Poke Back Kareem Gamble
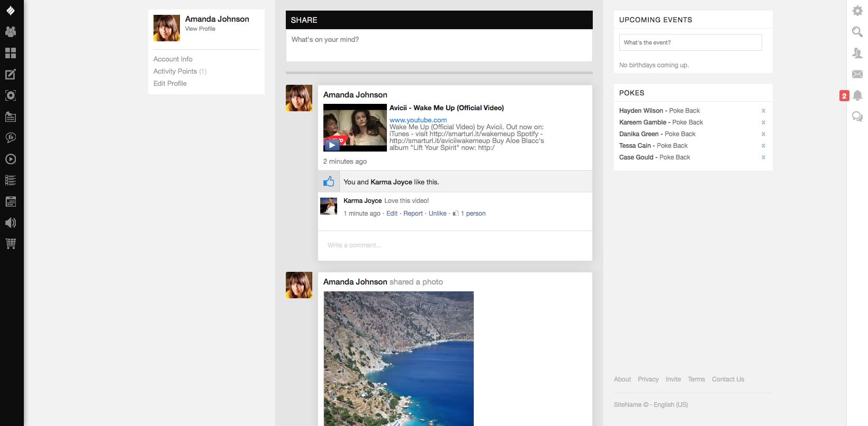Screen dimensions: 868x426 click(688, 122)
